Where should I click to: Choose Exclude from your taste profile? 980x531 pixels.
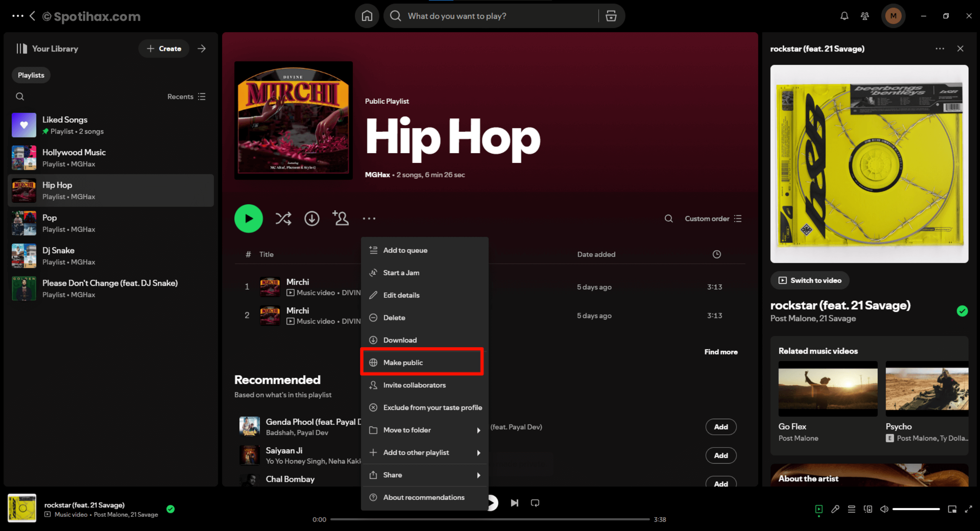[425, 408]
